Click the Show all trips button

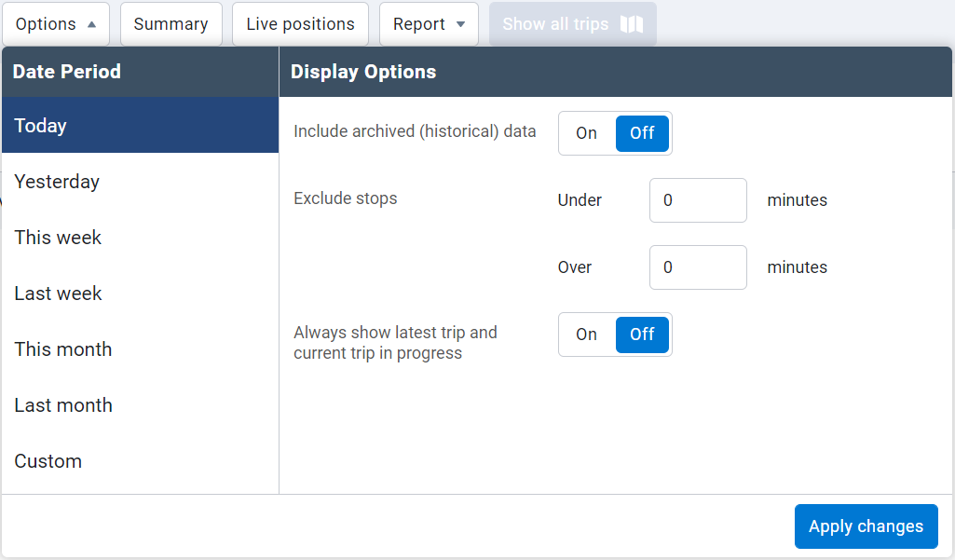(x=572, y=24)
